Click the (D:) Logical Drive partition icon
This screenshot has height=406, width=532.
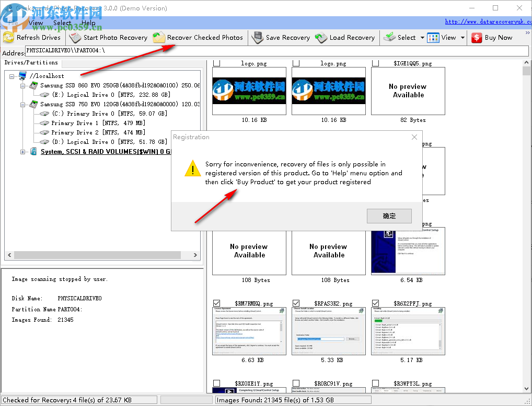(44, 142)
